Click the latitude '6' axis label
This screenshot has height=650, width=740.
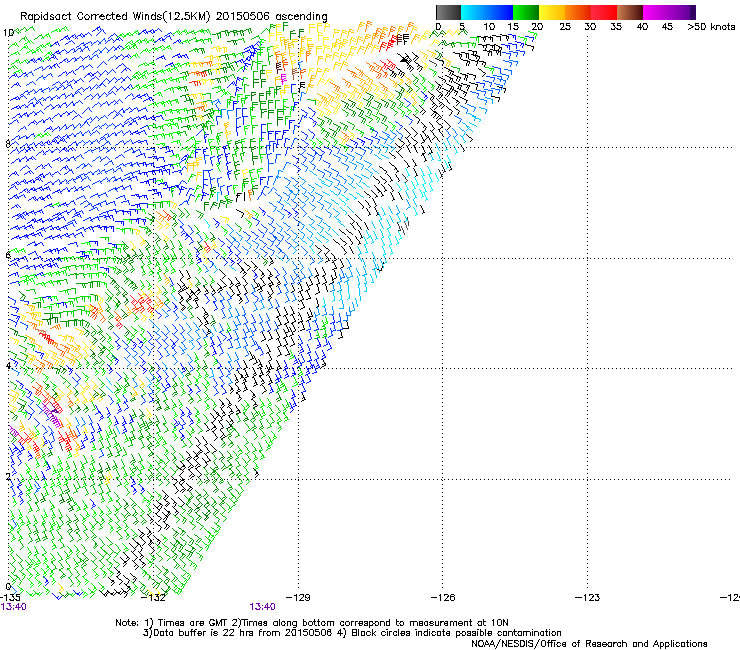[7, 255]
